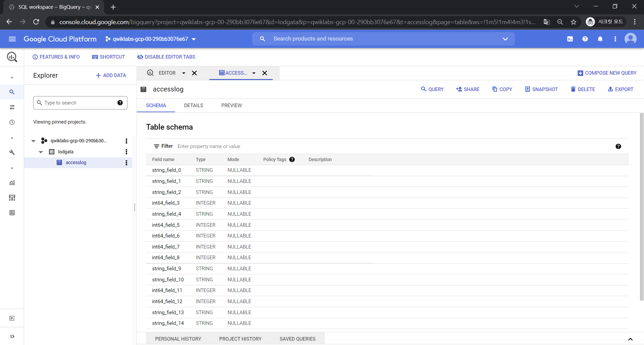Click the schema vertical scrollbar

(642, 207)
